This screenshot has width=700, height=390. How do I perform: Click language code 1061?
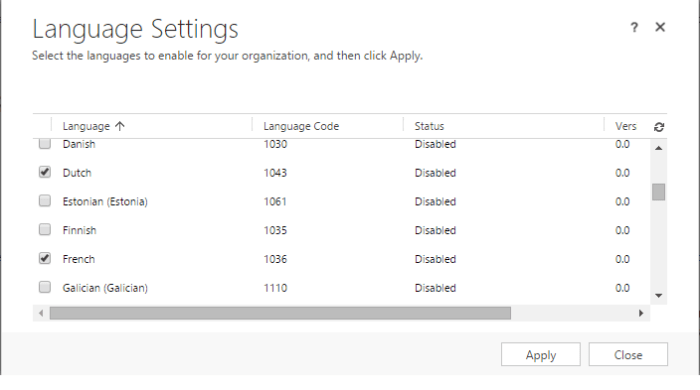(x=275, y=202)
